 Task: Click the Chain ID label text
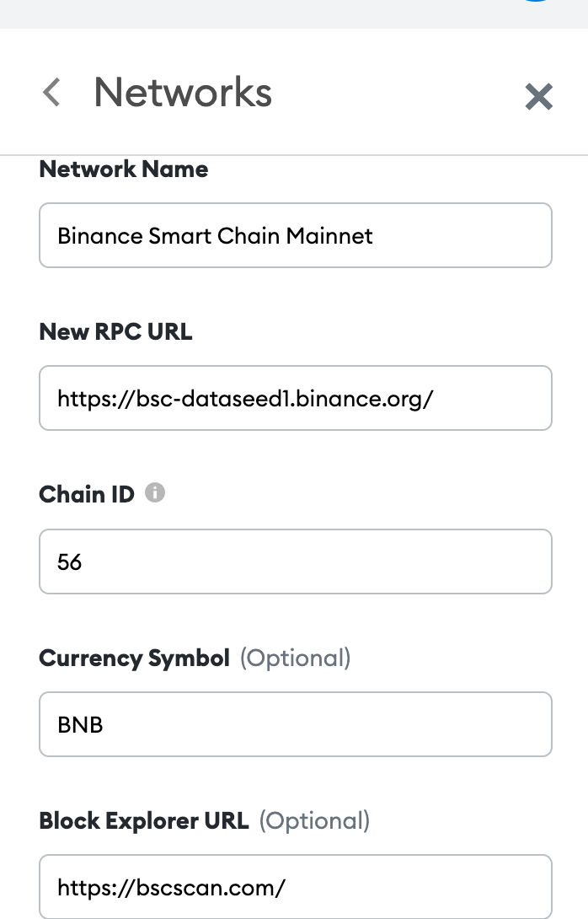click(x=87, y=495)
